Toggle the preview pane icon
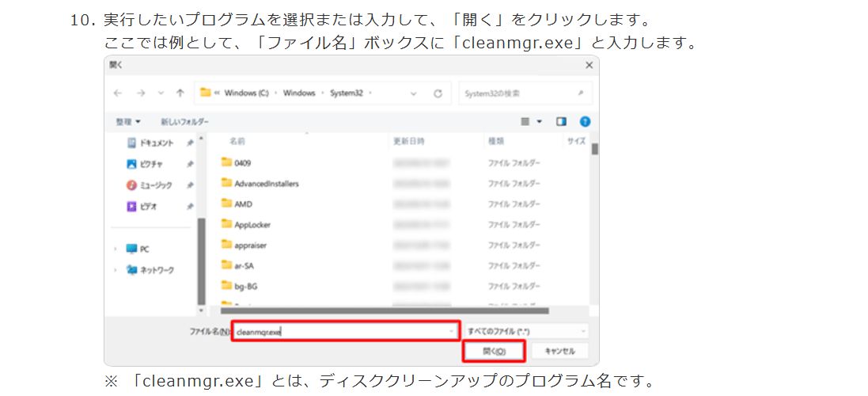The height and width of the screenshot is (396, 868). pos(561,122)
